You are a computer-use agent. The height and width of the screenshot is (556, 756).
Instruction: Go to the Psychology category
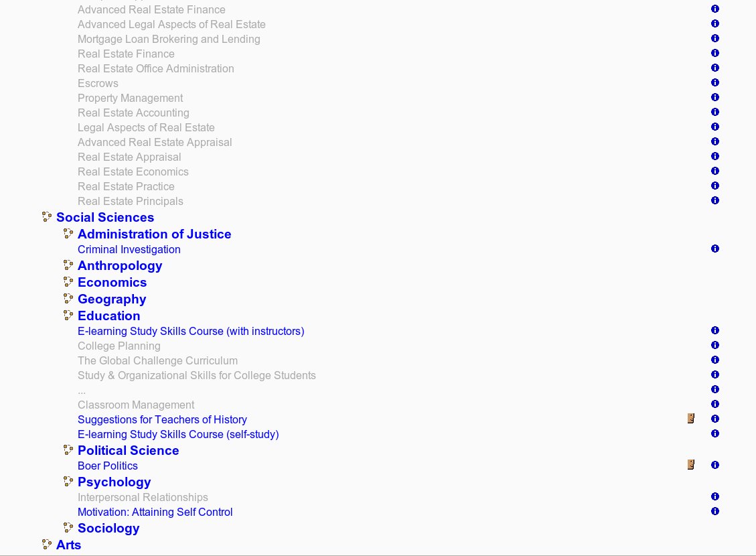tap(115, 482)
